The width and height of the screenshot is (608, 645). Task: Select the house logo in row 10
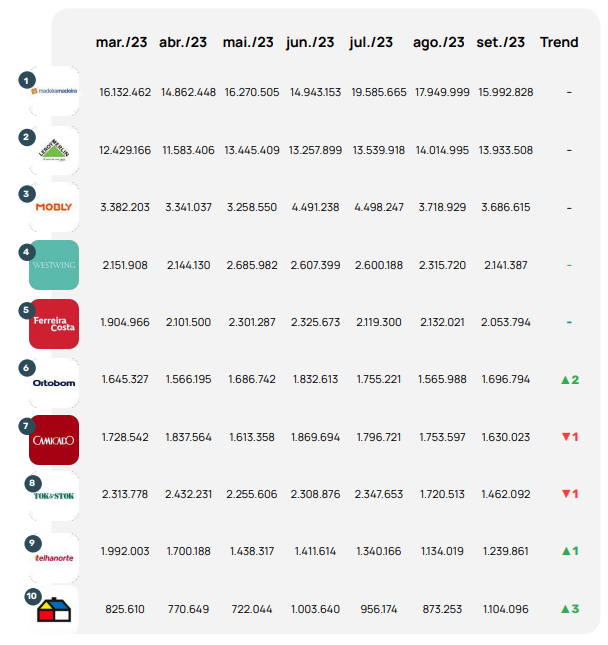coord(53,610)
